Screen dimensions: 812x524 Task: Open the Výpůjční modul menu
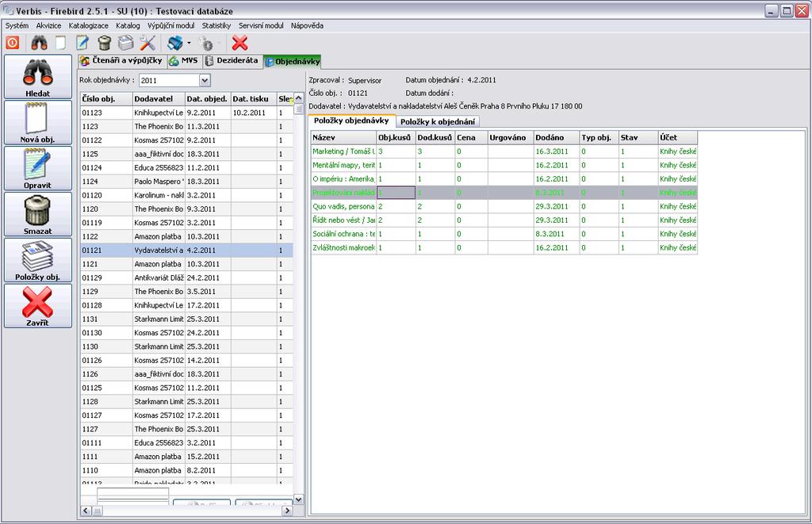(x=171, y=25)
